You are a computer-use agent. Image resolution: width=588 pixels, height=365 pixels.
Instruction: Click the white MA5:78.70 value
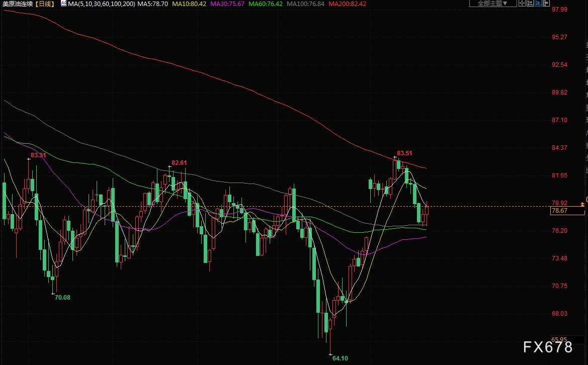tap(152, 4)
